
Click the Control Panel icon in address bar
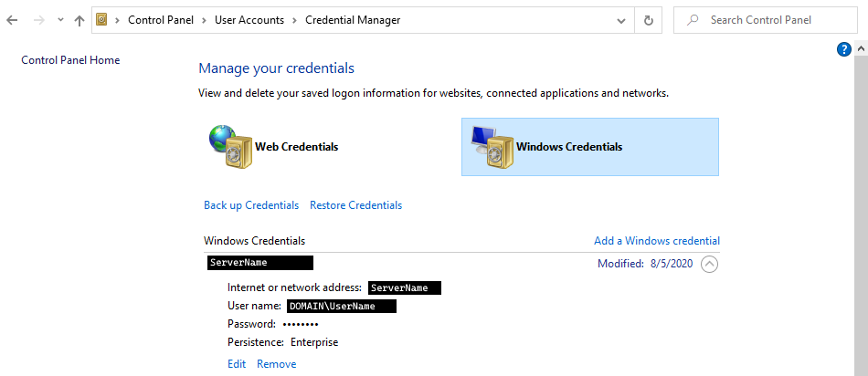101,20
